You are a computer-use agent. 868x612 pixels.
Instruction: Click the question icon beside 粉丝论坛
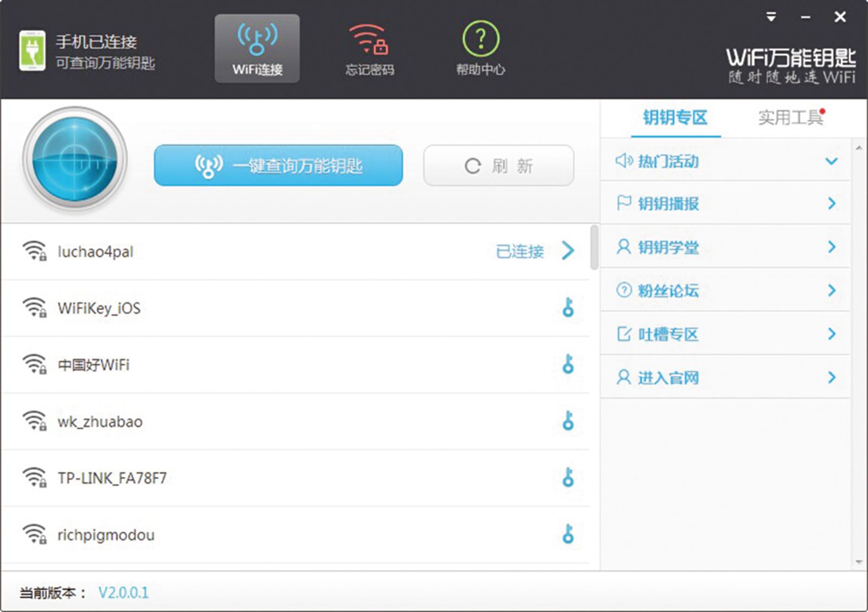coord(624,290)
